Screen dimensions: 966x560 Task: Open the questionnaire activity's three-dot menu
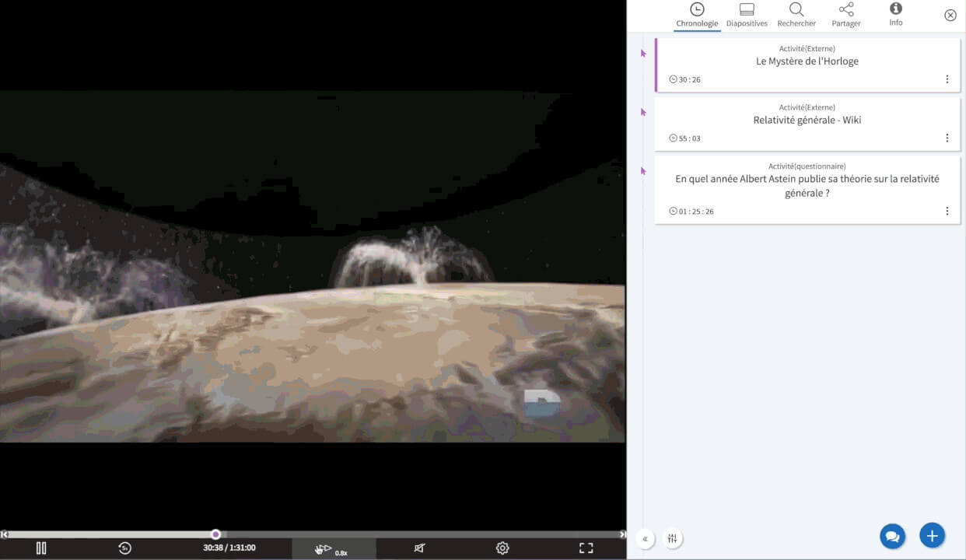click(x=947, y=210)
